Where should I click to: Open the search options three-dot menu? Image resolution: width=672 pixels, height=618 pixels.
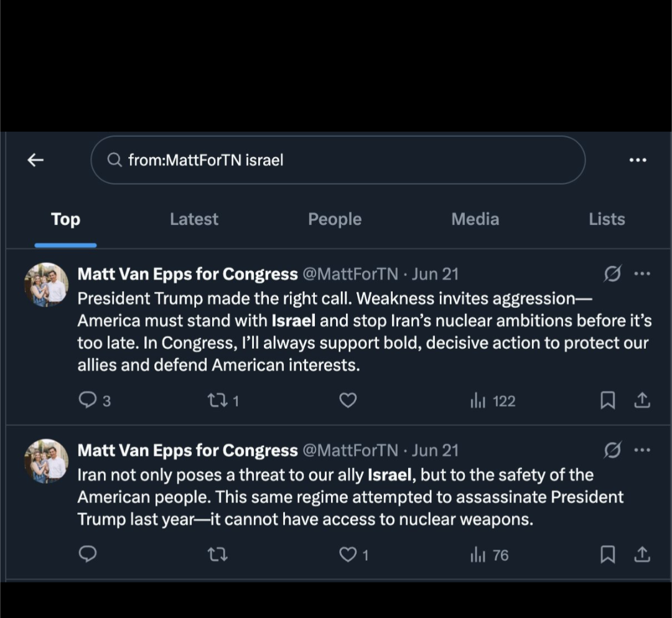(638, 160)
